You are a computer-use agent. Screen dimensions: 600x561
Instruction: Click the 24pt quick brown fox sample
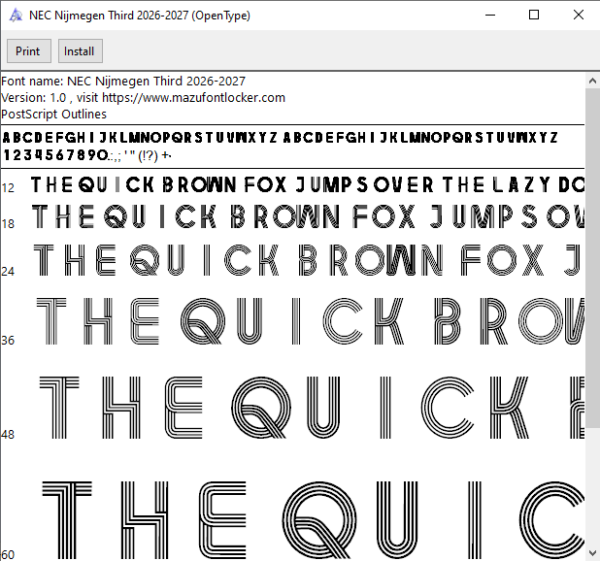309,260
